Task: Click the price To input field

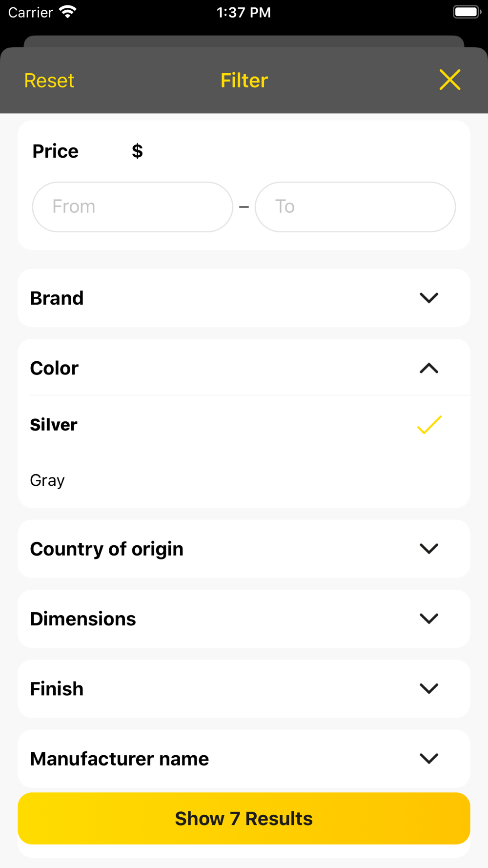Action: 355,207
